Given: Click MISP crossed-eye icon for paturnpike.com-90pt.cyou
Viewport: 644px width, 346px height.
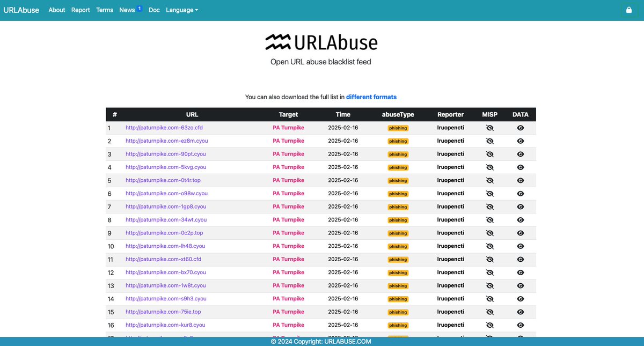Looking at the screenshot, I should coord(489,154).
